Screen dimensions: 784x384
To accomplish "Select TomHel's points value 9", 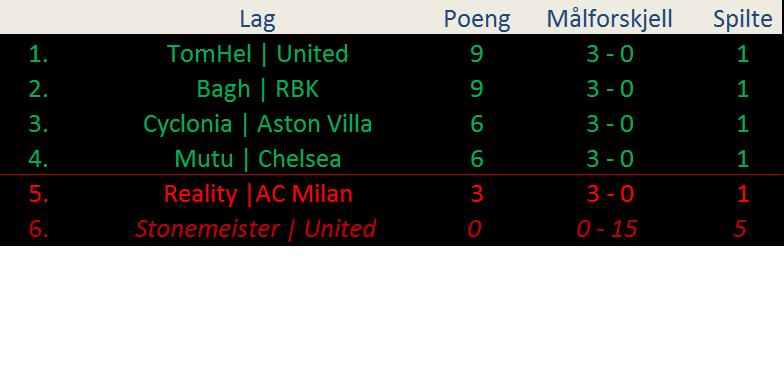I will click(476, 54).
